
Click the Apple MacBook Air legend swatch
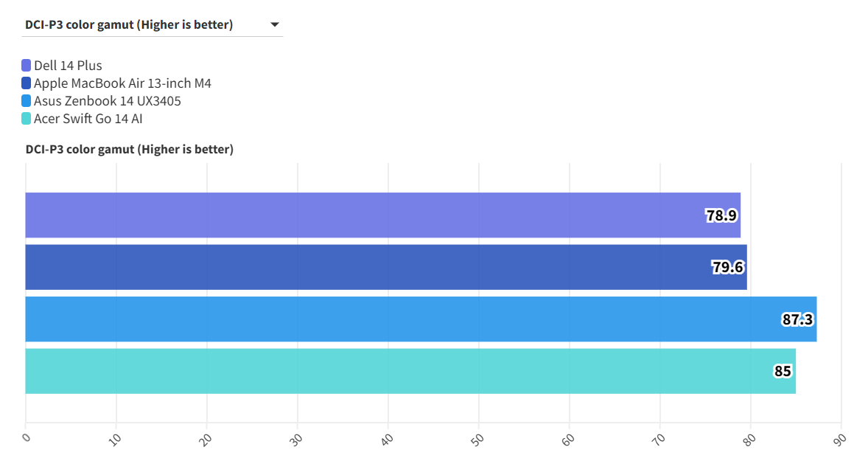[x=27, y=83]
